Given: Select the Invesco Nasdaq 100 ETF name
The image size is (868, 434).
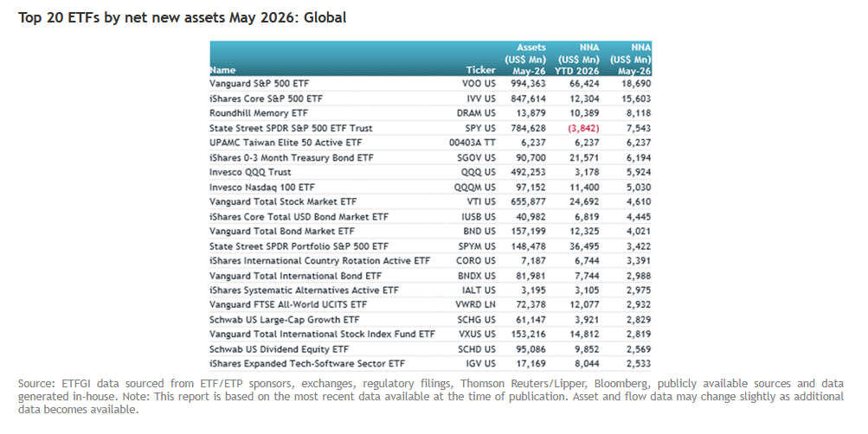Looking at the screenshot, I should (x=262, y=187).
